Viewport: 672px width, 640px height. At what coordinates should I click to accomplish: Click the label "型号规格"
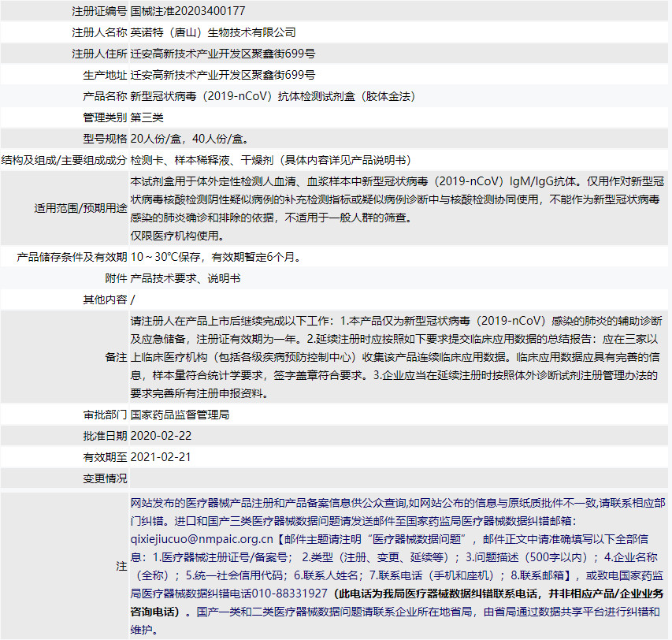pos(105,139)
